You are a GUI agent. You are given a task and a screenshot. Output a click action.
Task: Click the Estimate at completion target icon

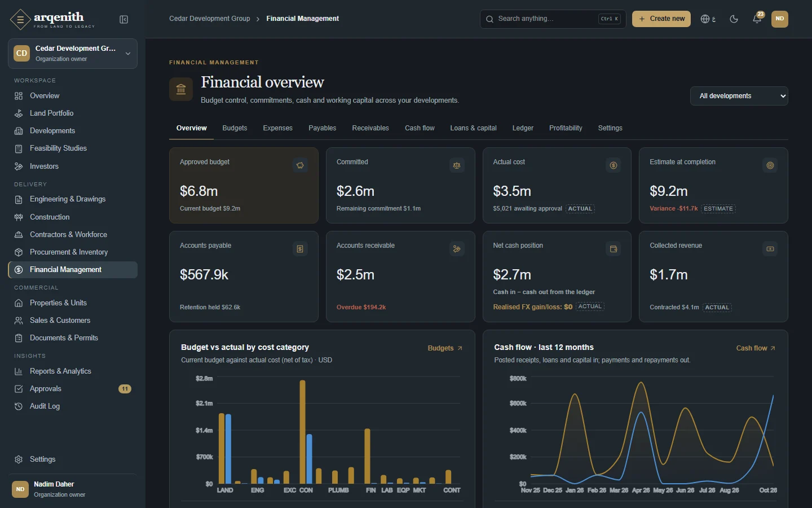pyautogui.click(x=770, y=165)
